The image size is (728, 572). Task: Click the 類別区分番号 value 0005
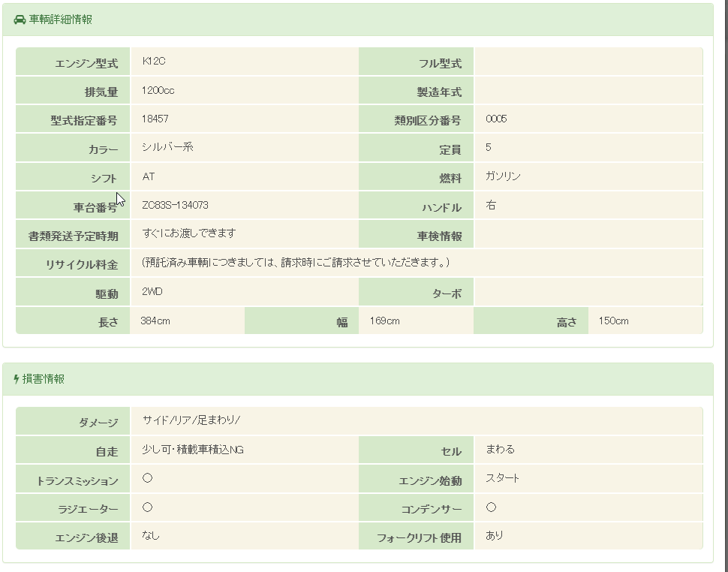click(496, 119)
